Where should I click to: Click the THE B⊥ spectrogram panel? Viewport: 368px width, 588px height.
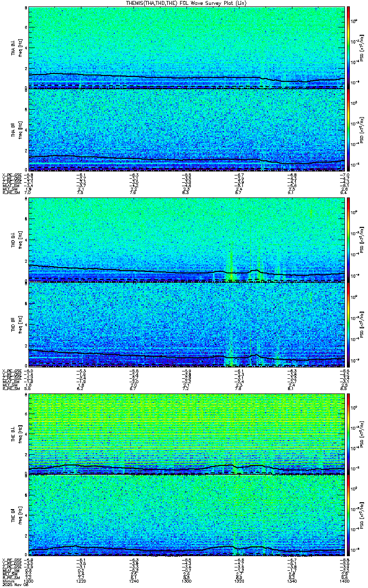(186, 434)
